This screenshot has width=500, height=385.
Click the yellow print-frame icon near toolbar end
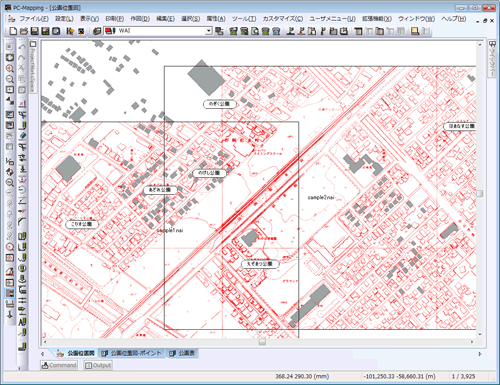(415, 31)
